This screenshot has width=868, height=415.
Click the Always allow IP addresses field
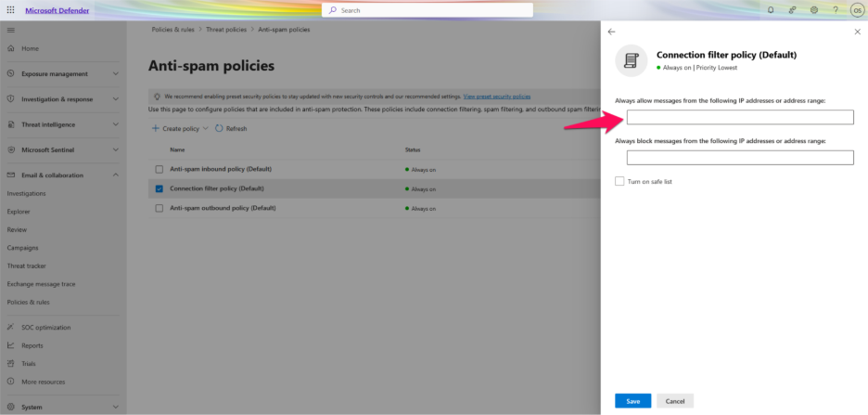pos(740,117)
